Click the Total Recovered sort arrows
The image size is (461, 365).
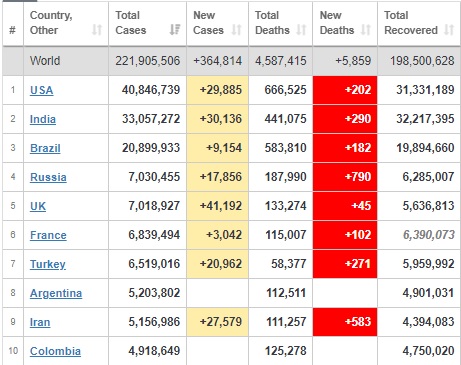[449, 30]
